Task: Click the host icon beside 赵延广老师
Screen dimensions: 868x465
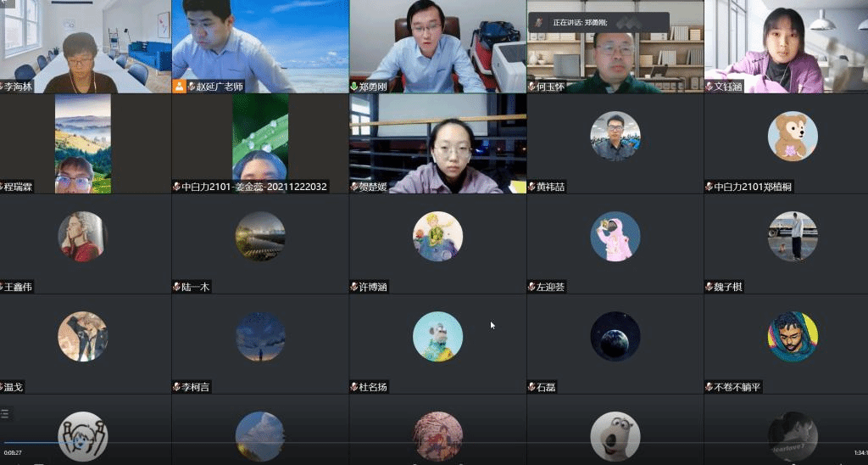Action: pyautogui.click(x=179, y=87)
